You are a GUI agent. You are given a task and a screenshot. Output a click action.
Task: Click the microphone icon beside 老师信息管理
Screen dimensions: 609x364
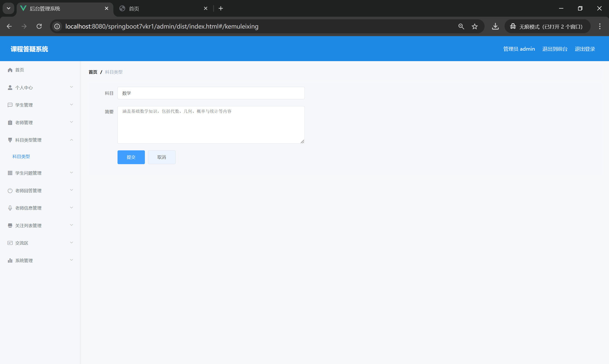coord(10,208)
